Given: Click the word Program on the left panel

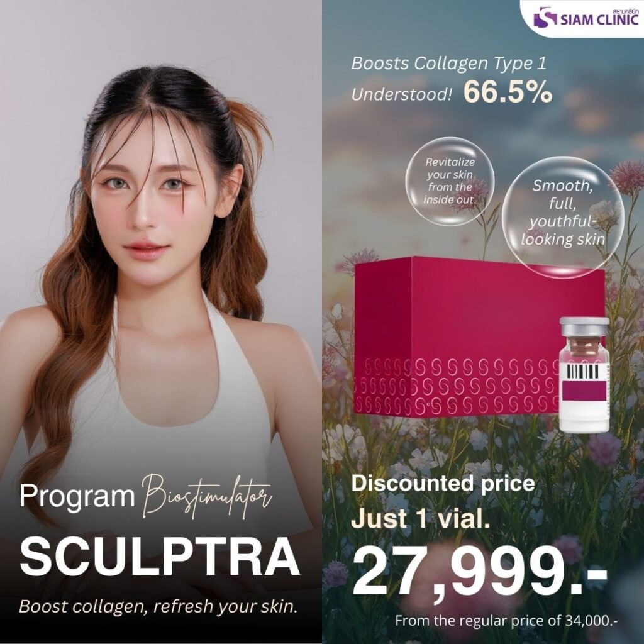Looking at the screenshot, I should coord(77,496).
